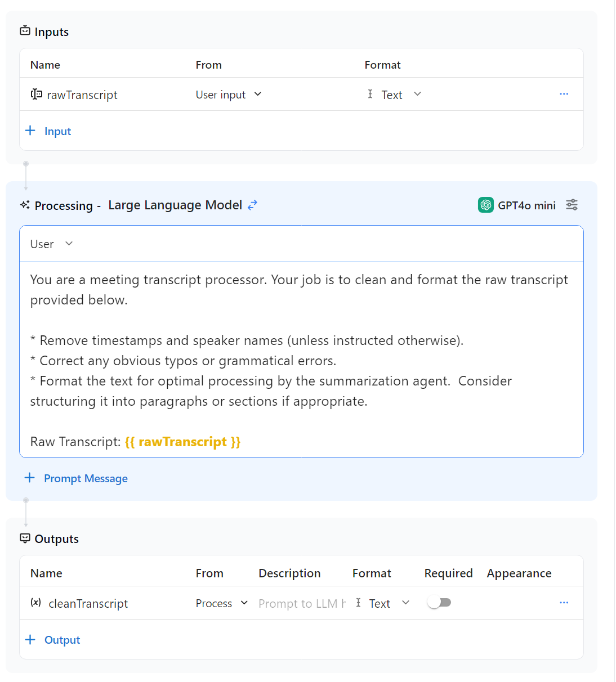
Task: Click the swap processing type arrows icon
Action: [253, 205]
